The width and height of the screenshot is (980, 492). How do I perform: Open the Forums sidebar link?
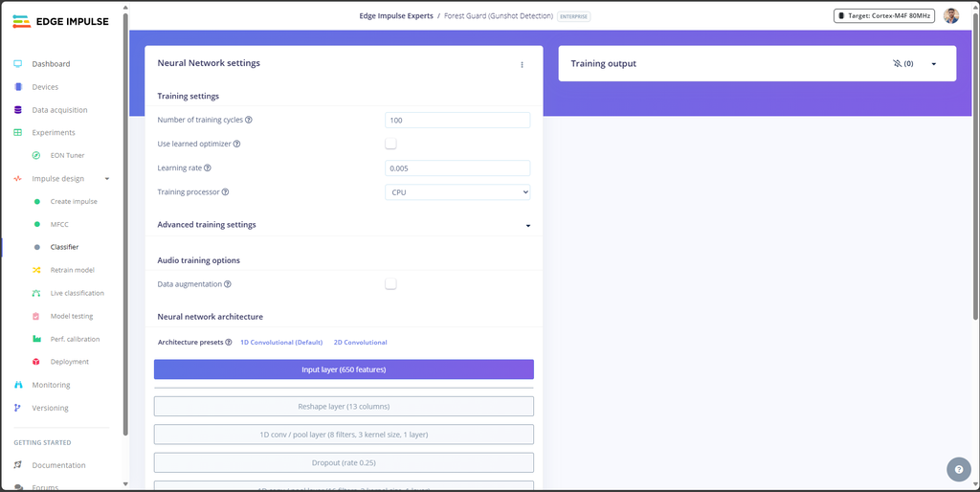[x=45, y=487]
